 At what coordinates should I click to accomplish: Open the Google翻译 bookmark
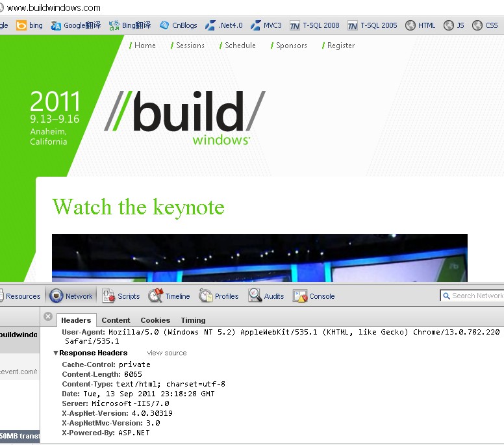[x=75, y=25]
